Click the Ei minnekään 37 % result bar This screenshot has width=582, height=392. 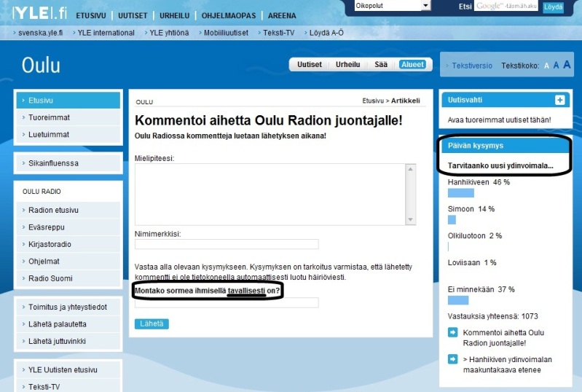(458, 300)
